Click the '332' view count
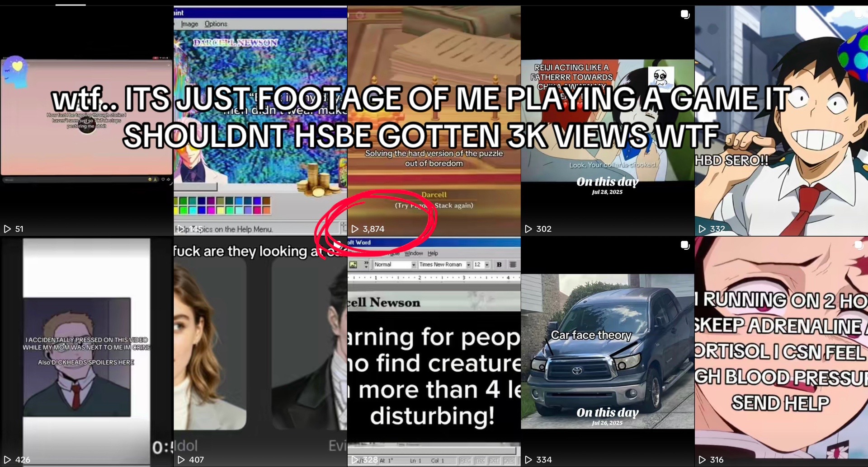Viewport: 868px width, 467px height. click(717, 229)
